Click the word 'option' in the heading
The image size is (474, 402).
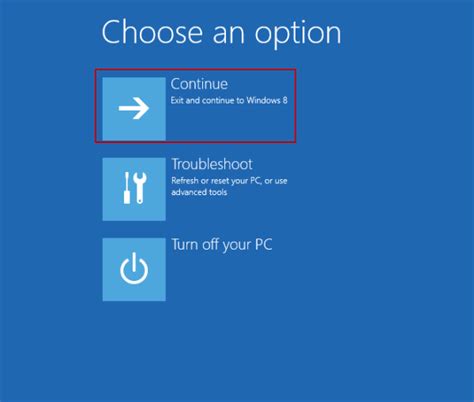coord(298,34)
